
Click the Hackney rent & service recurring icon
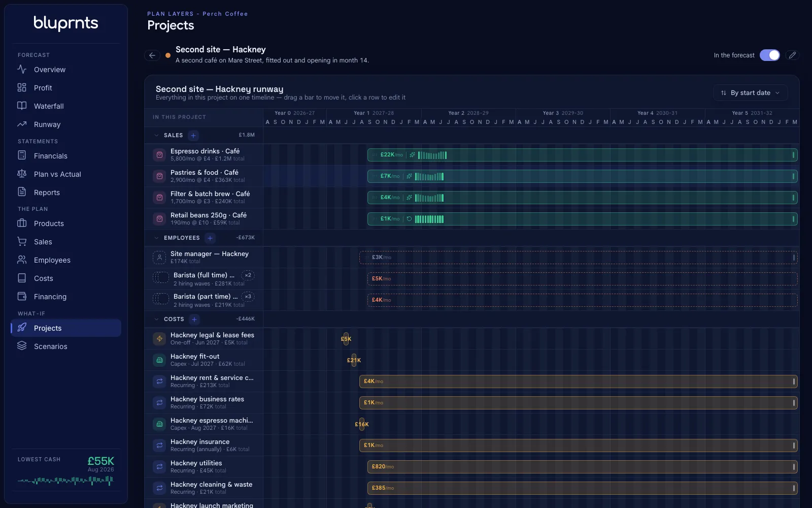click(159, 382)
